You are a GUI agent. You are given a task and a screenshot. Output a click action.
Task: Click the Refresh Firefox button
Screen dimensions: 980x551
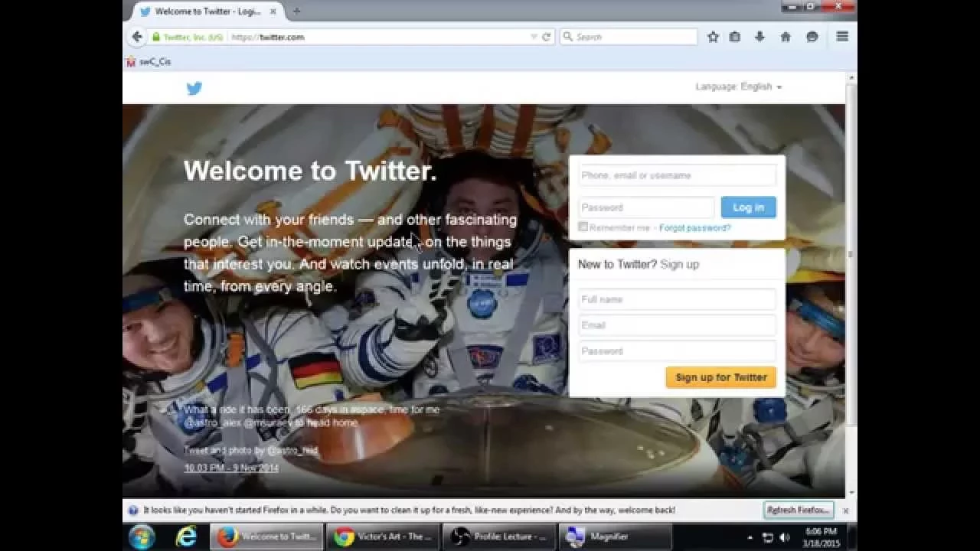(x=798, y=510)
